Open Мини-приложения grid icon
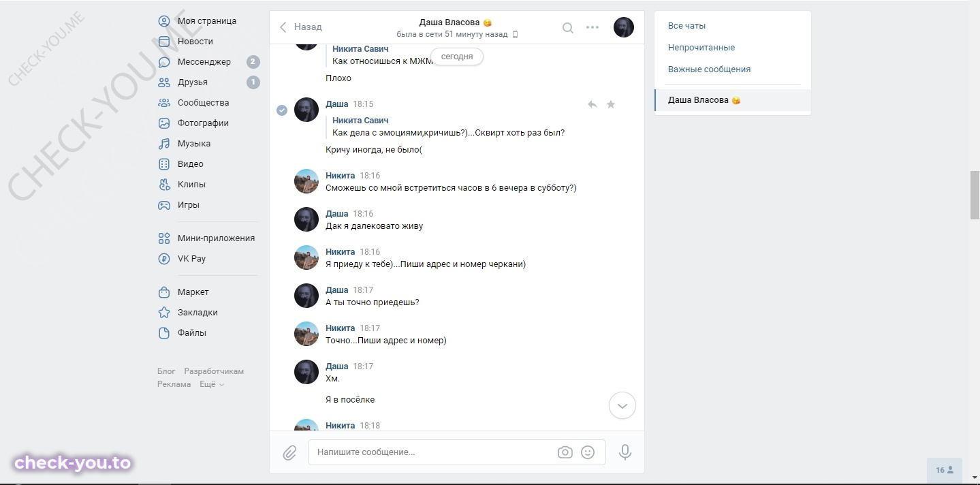The height and width of the screenshot is (485, 980). tap(164, 238)
